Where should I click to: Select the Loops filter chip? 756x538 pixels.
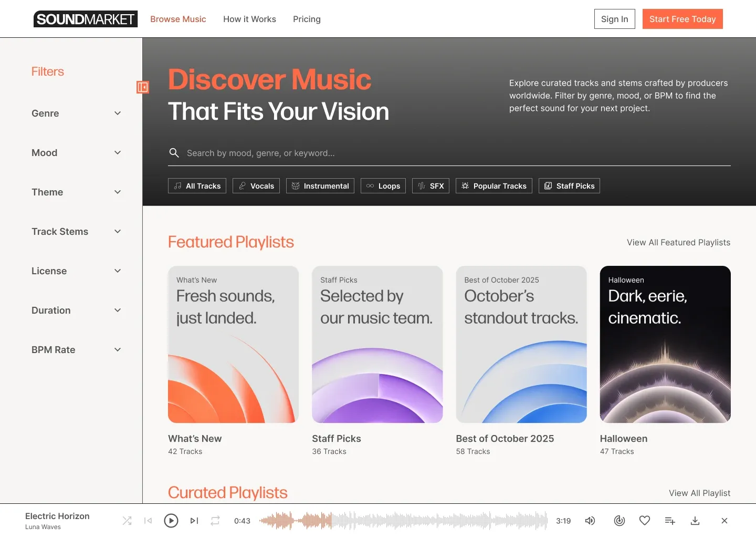[x=383, y=186]
